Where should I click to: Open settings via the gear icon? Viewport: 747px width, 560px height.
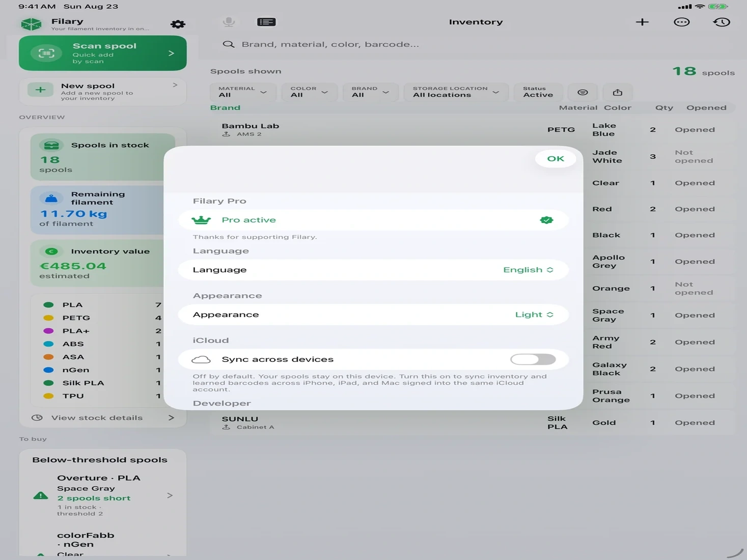(178, 24)
